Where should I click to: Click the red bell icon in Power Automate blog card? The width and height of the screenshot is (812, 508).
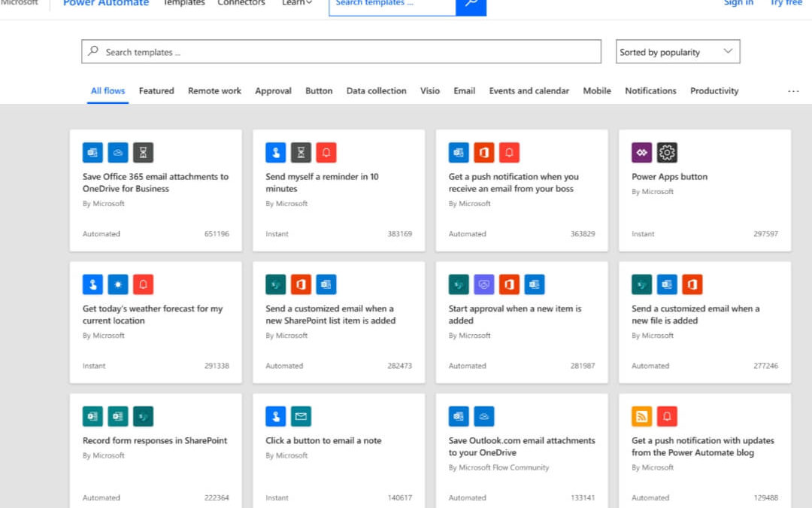(667, 416)
